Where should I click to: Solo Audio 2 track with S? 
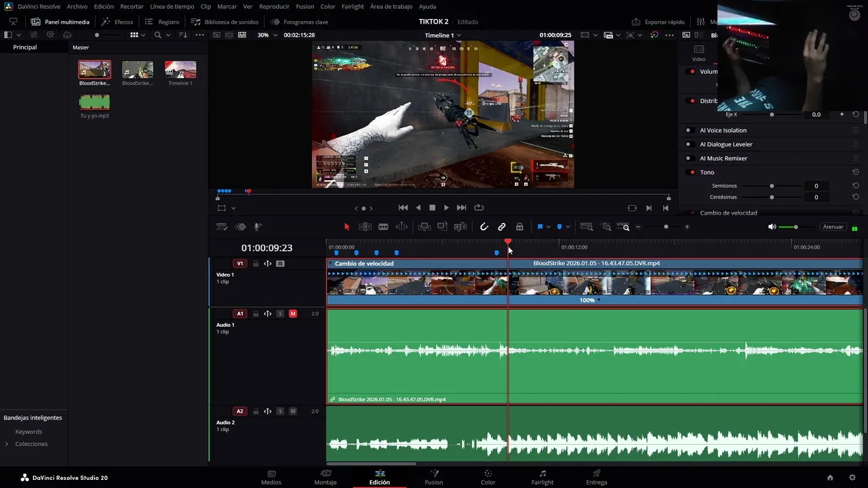[280, 411]
